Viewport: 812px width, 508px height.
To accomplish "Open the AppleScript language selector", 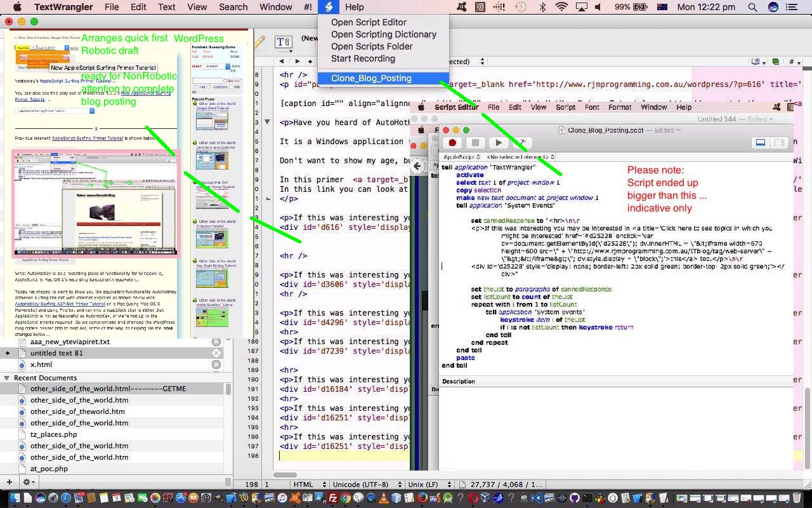I will (x=461, y=157).
